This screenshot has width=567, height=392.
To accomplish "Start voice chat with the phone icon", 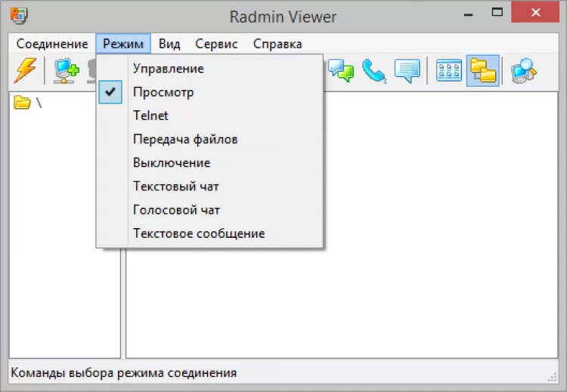I will [374, 71].
